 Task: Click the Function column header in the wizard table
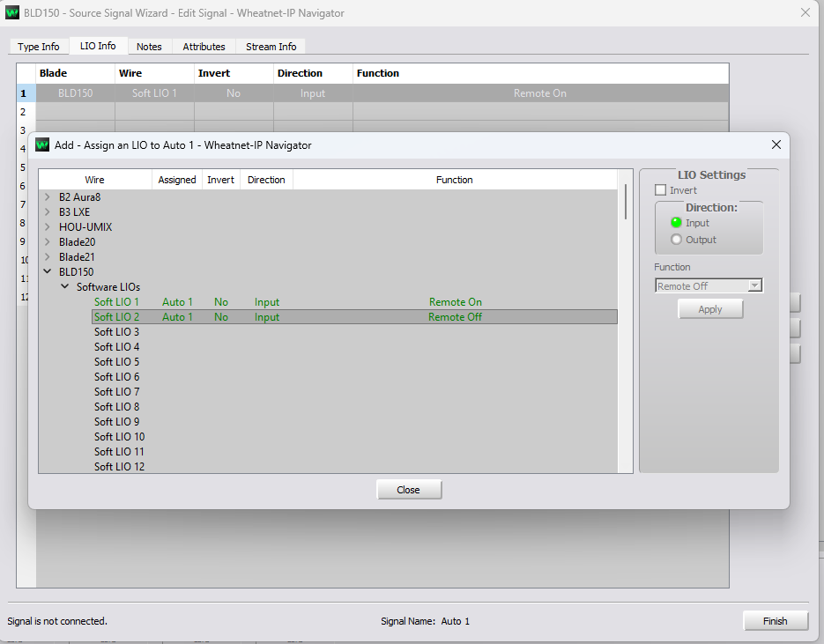click(x=540, y=73)
